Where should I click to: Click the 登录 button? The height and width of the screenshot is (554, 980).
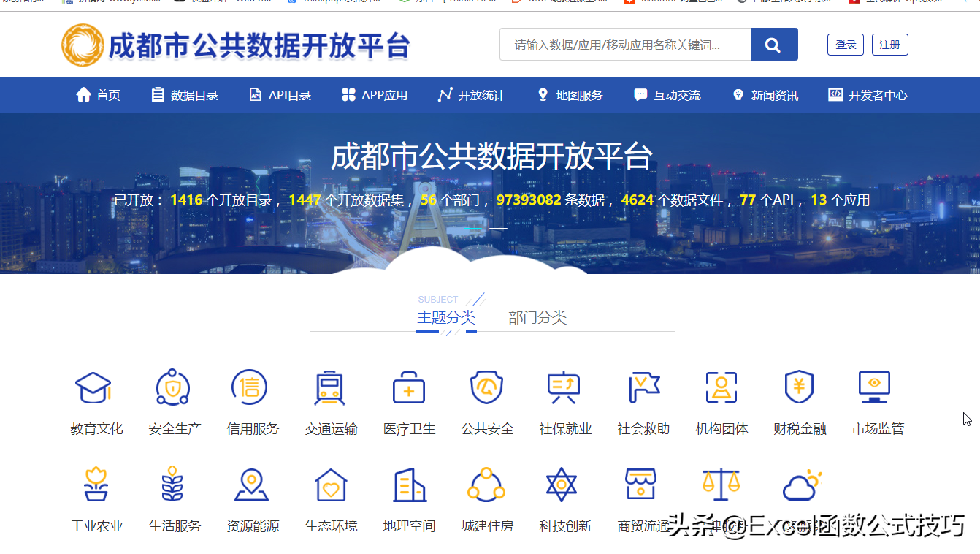pos(846,45)
